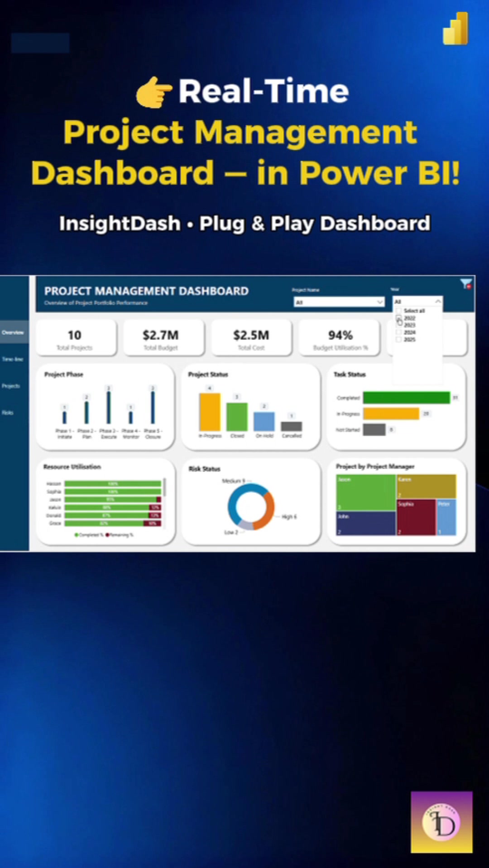Select the green Closed status bar
The width and height of the screenshot is (489, 868).
point(237,416)
